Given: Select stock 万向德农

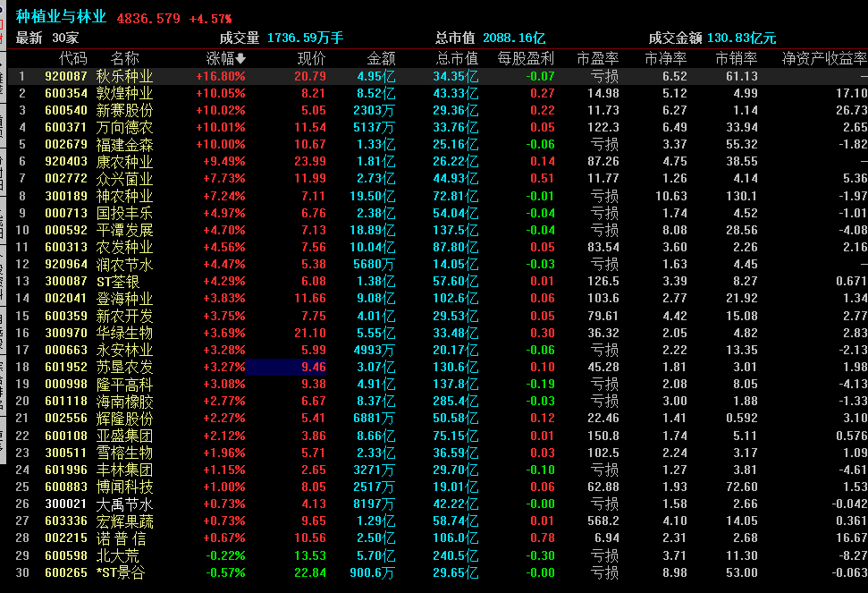Looking at the screenshot, I should (124, 127).
